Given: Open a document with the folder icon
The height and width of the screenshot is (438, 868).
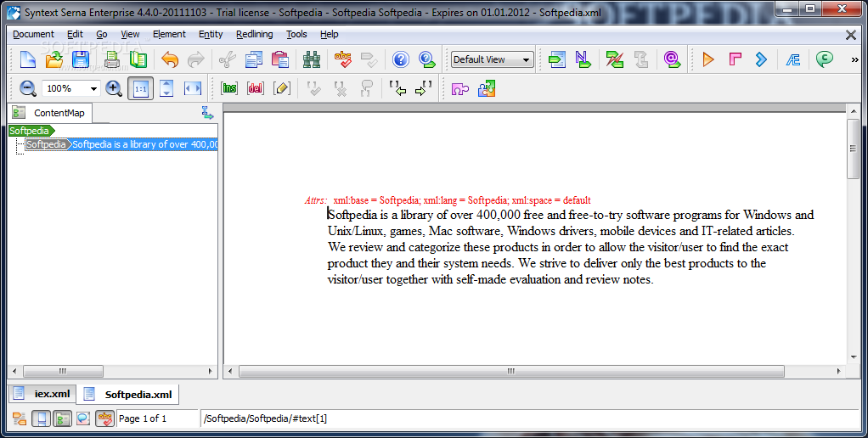Looking at the screenshot, I should click(54, 59).
